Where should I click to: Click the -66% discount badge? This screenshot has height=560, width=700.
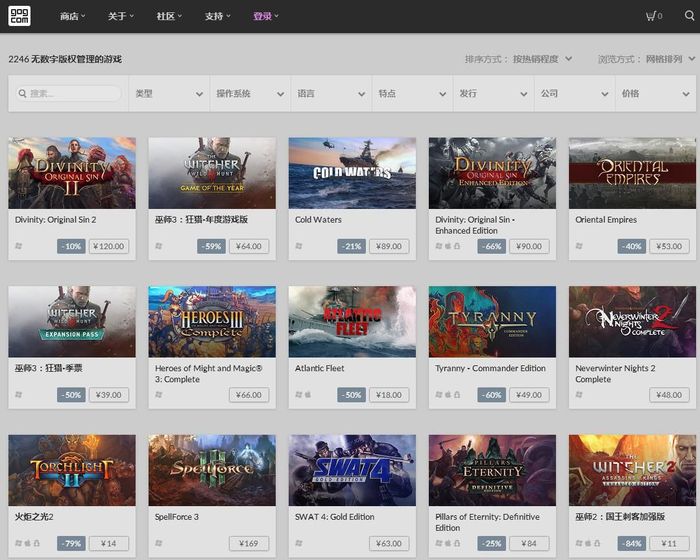pos(492,246)
